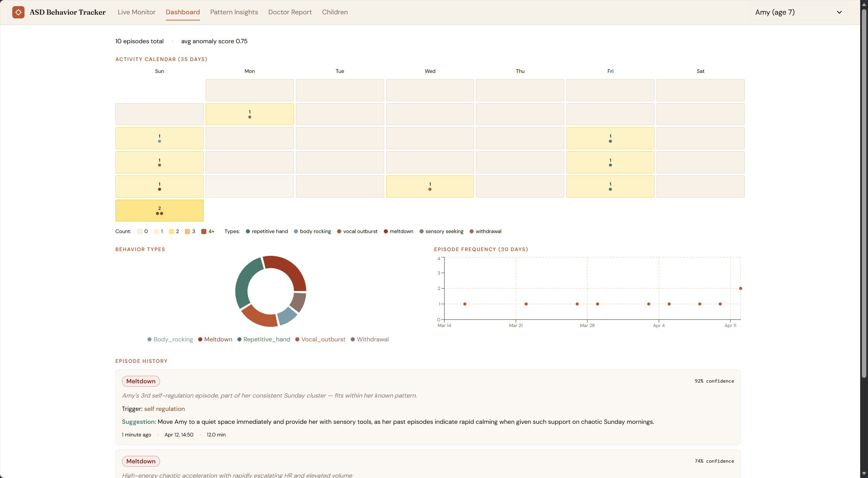The height and width of the screenshot is (478, 868).
Task: Open the Pattern Insights tab
Action: pos(234,12)
